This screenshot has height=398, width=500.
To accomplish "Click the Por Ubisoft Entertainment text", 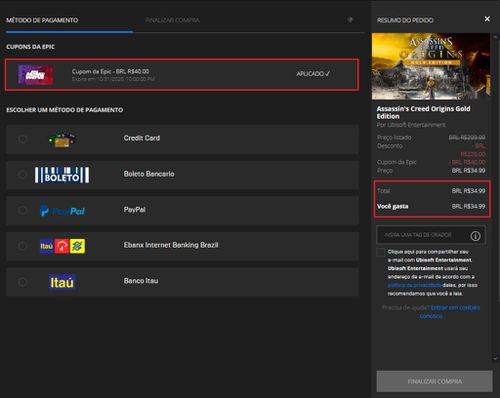I will [411, 125].
